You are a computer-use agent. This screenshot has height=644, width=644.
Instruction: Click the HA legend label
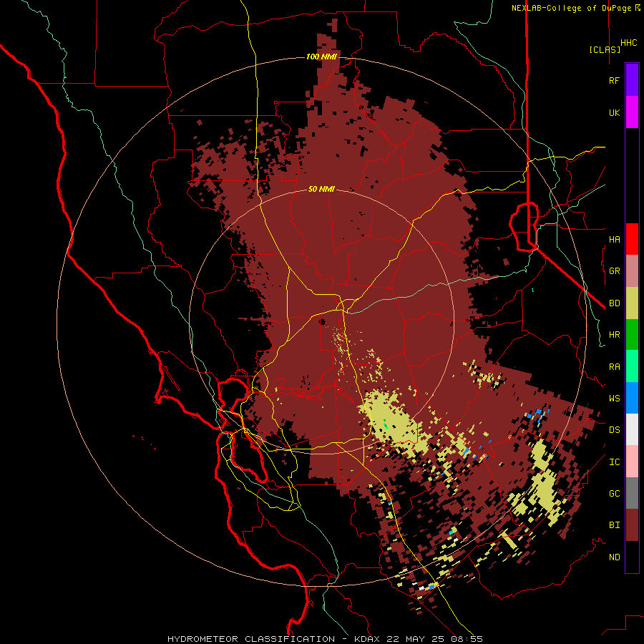614,239
